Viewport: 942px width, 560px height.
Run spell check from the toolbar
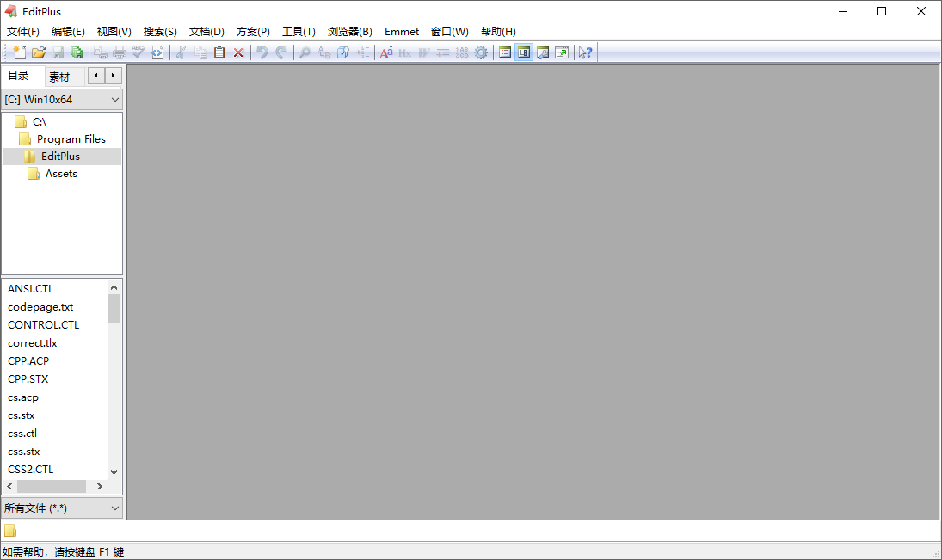pos(138,52)
